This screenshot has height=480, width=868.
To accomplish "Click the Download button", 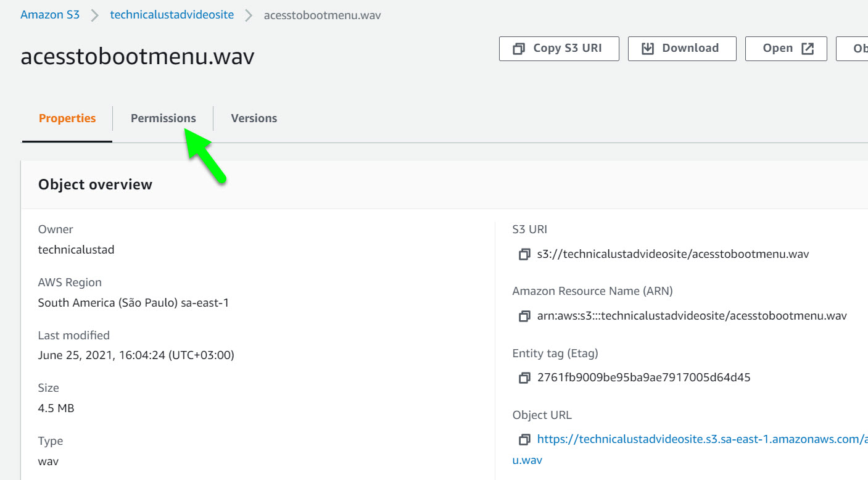I will [x=682, y=48].
